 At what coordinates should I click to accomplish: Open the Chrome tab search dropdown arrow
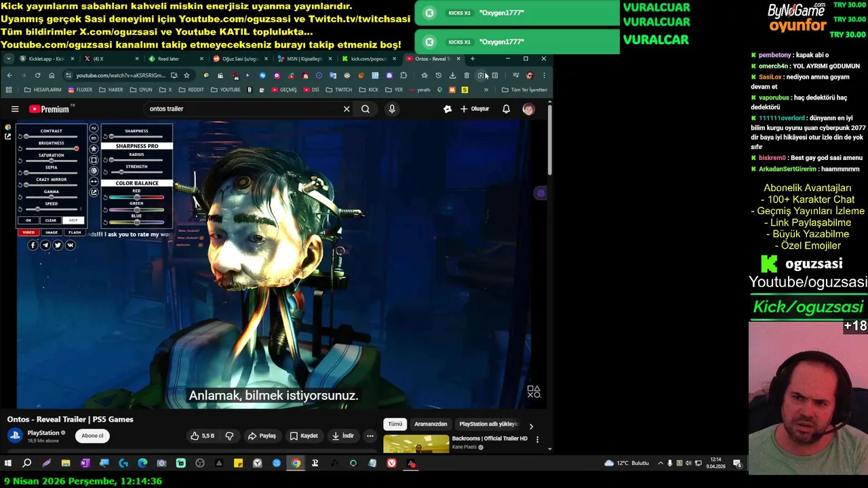click(x=8, y=59)
